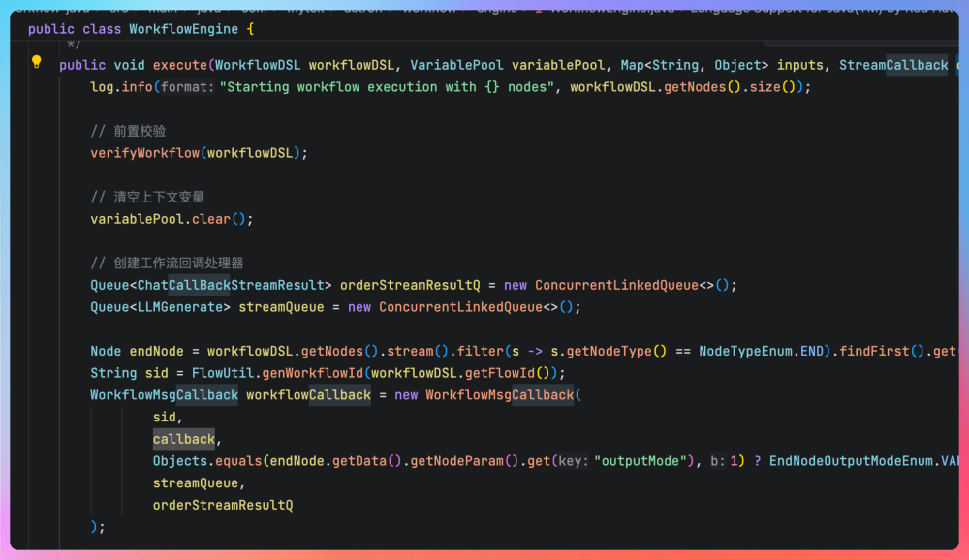Click the yellow lightbulb quick-fix icon

click(37, 62)
